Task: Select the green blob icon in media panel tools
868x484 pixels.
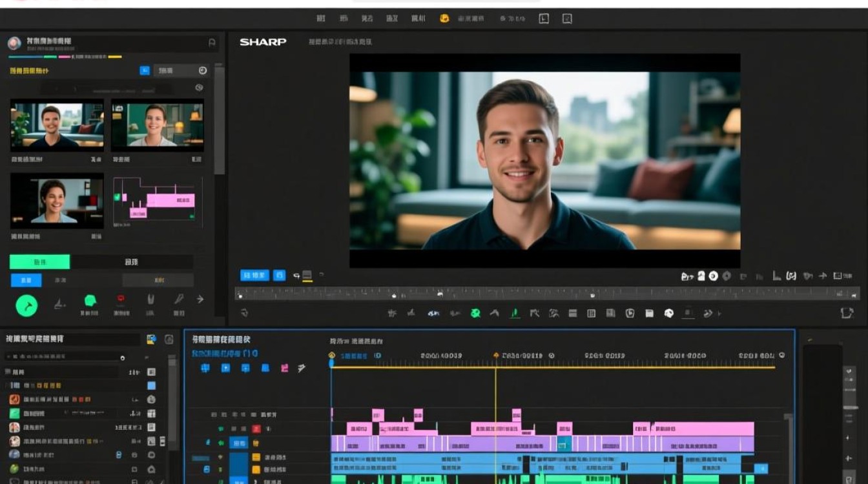Action: [x=90, y=300]
